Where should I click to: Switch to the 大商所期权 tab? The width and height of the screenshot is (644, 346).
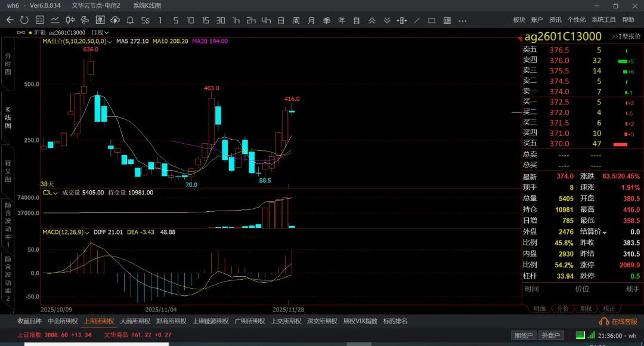tap(135, 321)
